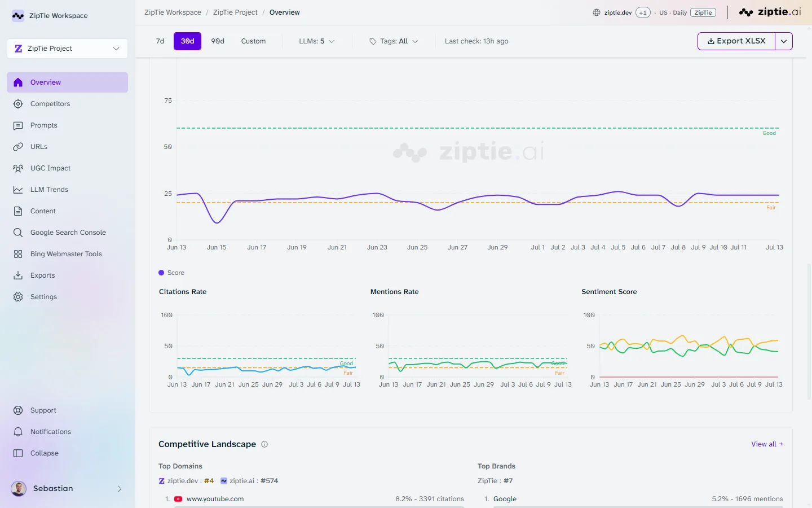Expand Sebastian's user menu chevron
The image size is (812, 508).
click(x=120, y=489)
